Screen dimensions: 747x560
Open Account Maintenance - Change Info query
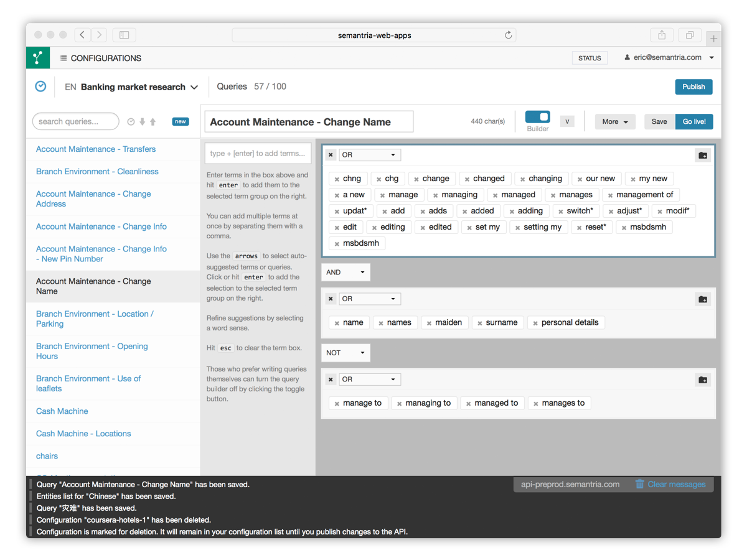(101, 226)
